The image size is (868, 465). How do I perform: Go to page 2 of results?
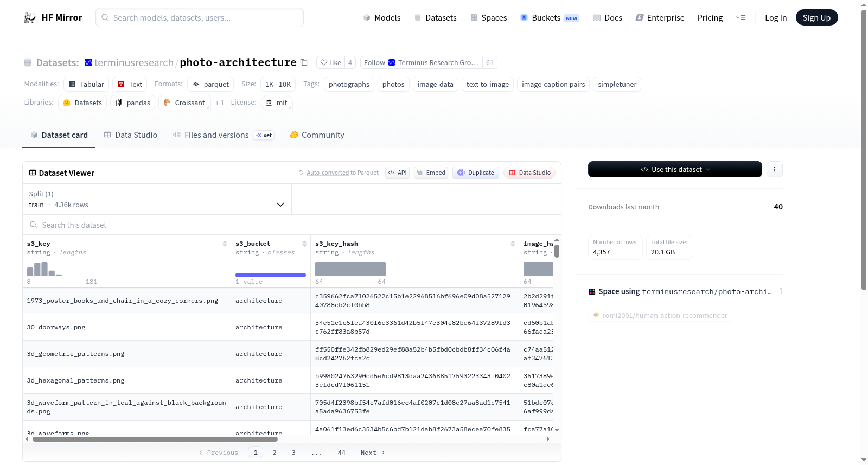275,453
